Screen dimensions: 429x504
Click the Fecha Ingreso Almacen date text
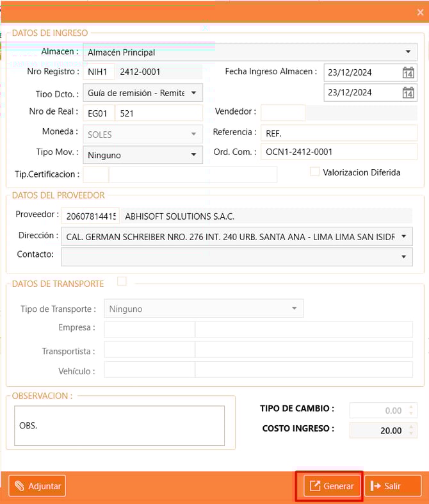tap(350, 72)
